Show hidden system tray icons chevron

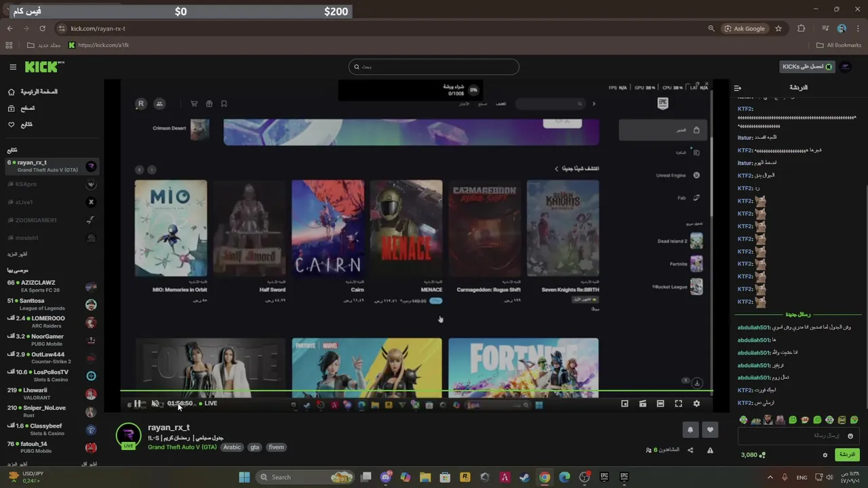[770, 477]
